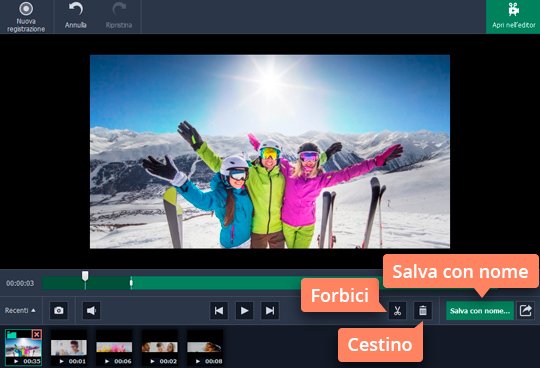Viewport: 540px width, 368px height.
Task: Play the video preview
Action: pyautogui.click(x=245, y=311)
